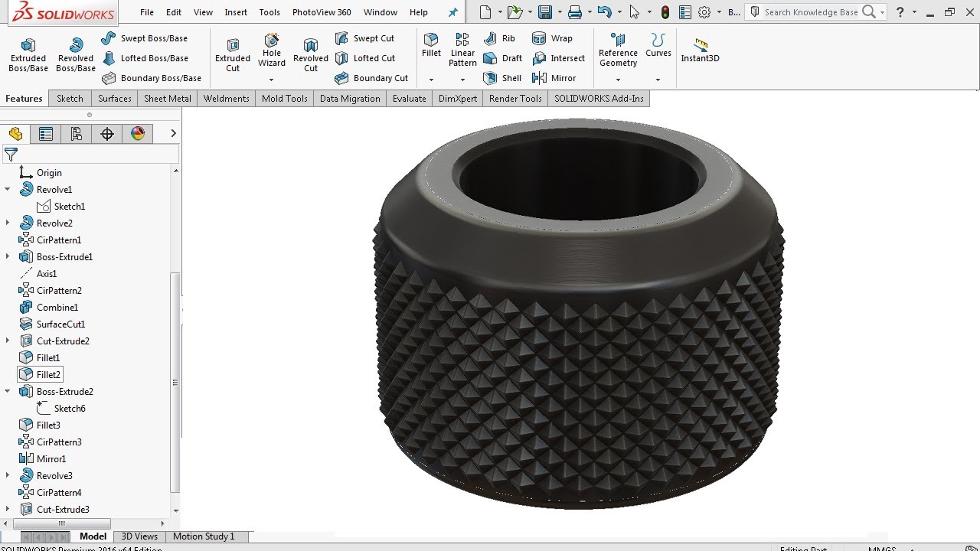Open the Options gear icon
The height and width of the screenshot is (551, 980).
pyautogui.click(x=704, y=12)
